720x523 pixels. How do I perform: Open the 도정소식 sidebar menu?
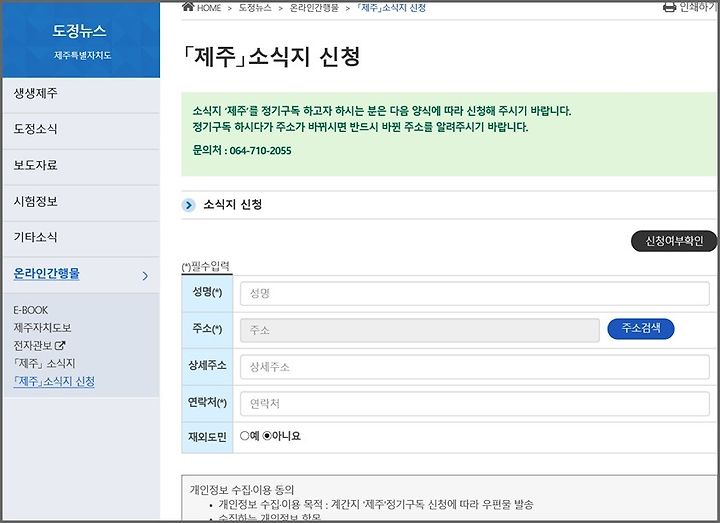[81, 130]
